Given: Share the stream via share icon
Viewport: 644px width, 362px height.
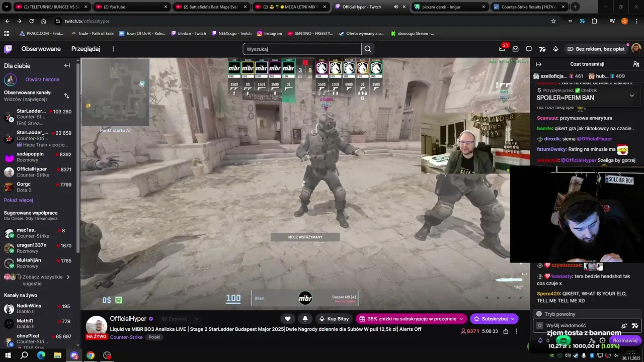Looking at the screenshot, I should pos(506,331).
